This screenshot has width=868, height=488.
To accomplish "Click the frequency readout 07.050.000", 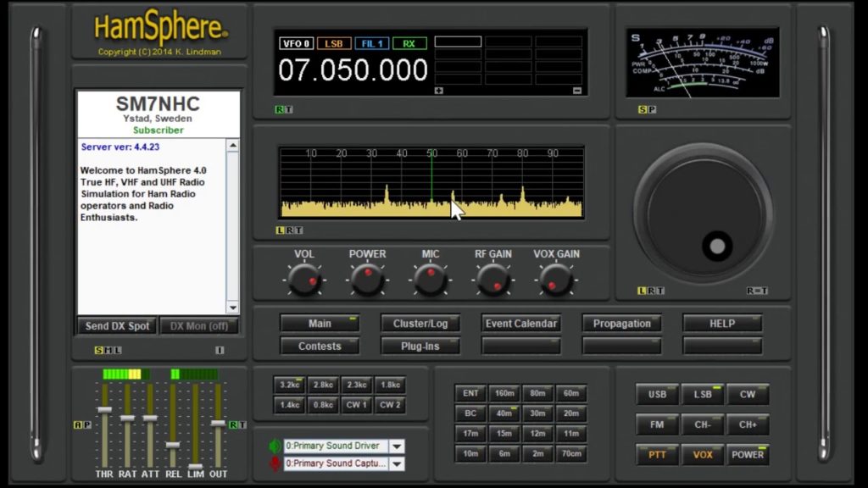I will pyautogui.click(x=353, y=70).
